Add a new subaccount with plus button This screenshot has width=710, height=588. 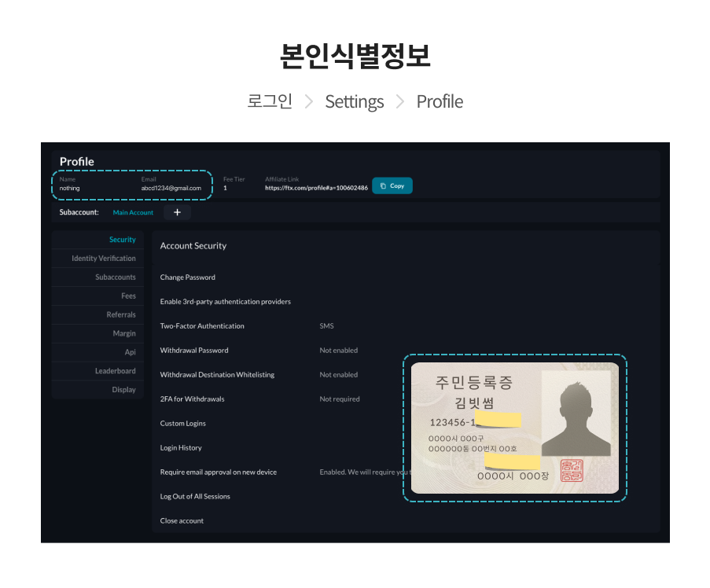pos(177,212)
